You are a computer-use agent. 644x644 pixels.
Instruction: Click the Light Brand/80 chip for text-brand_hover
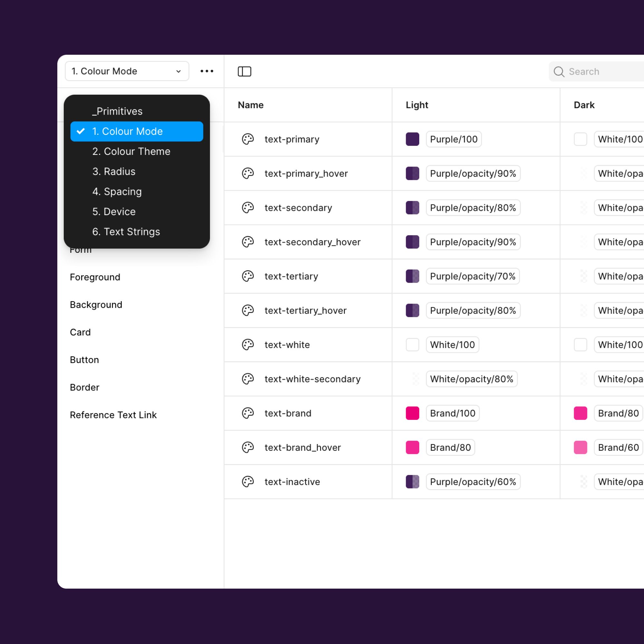click(450, 447)
